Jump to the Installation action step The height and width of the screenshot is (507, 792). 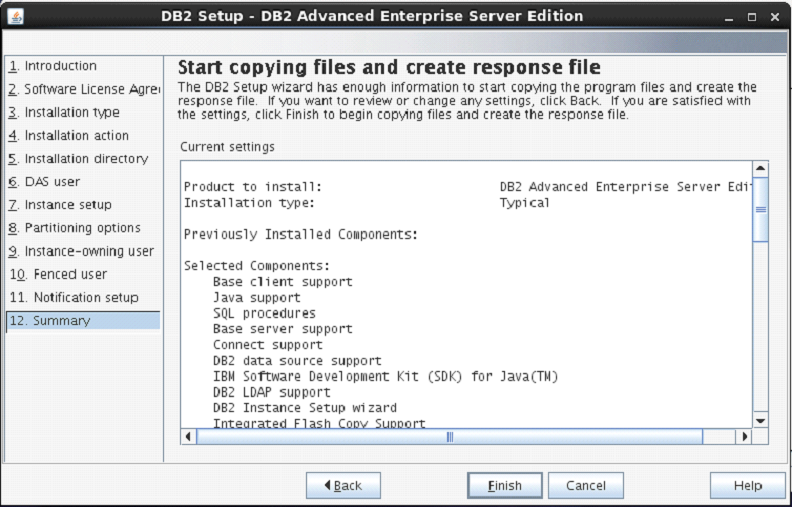tap(69, 136)
